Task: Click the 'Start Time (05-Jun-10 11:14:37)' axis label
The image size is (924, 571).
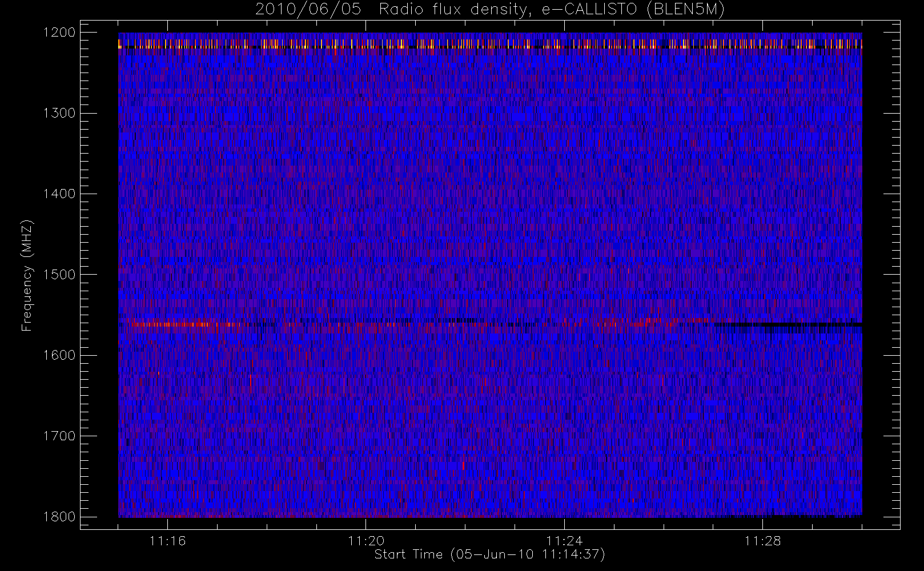Action: [x=489, y=554]
